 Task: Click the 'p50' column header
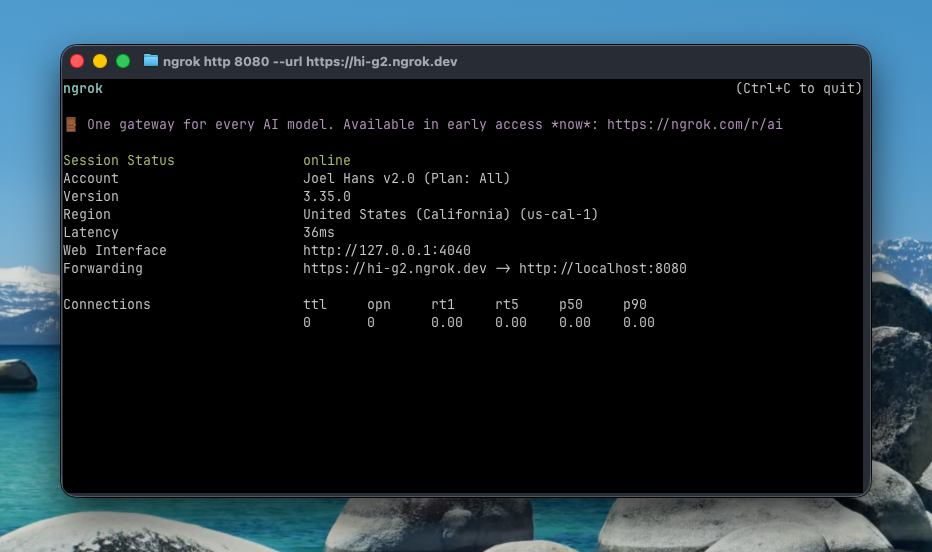tap(571, 304)
